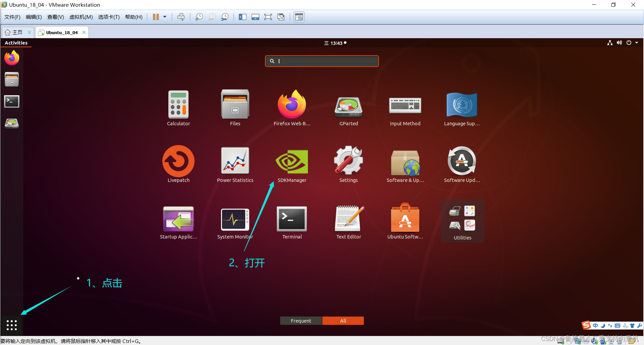Open VMware snapshot manager icon

click(225, 17)
